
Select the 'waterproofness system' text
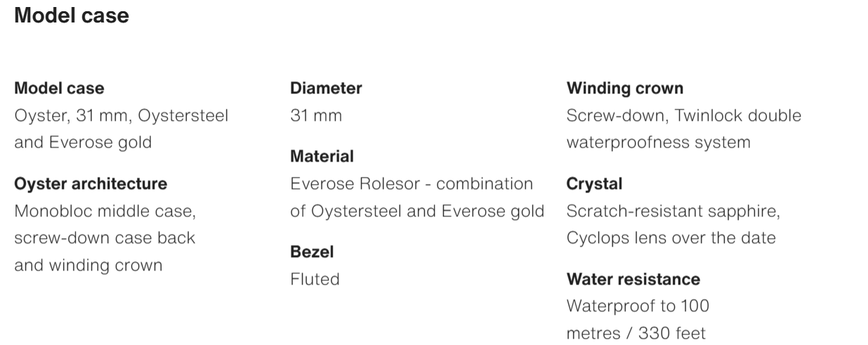(x=658, y=142)
